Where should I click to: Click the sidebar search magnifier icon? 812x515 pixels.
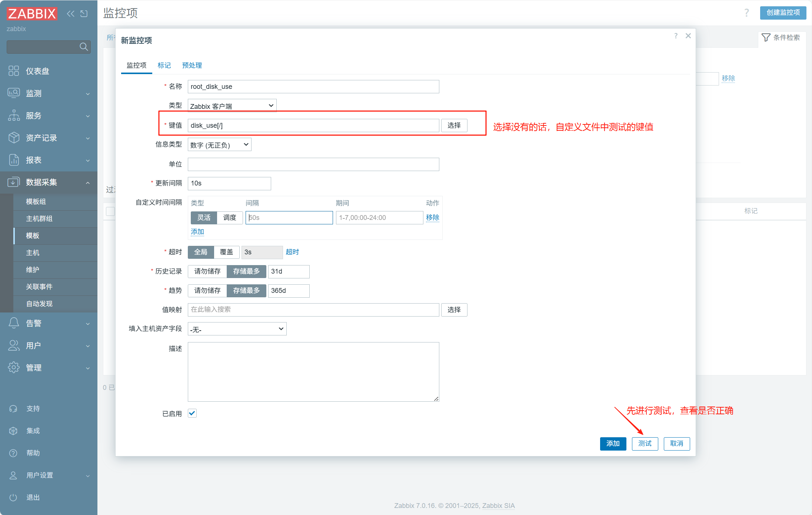[x=84, y=47]
